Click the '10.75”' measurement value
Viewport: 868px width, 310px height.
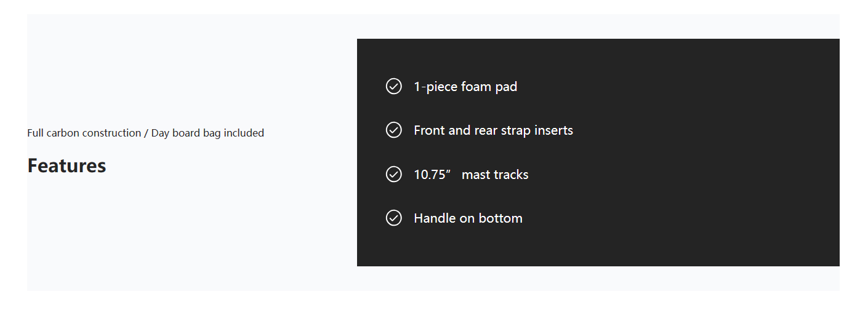(433, 175)
